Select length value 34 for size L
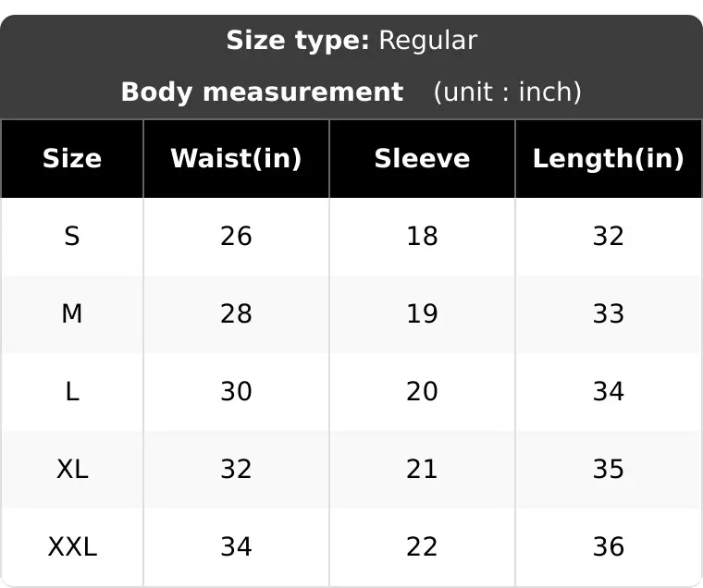The image size is (703, 588). click(x=609, y=391)
